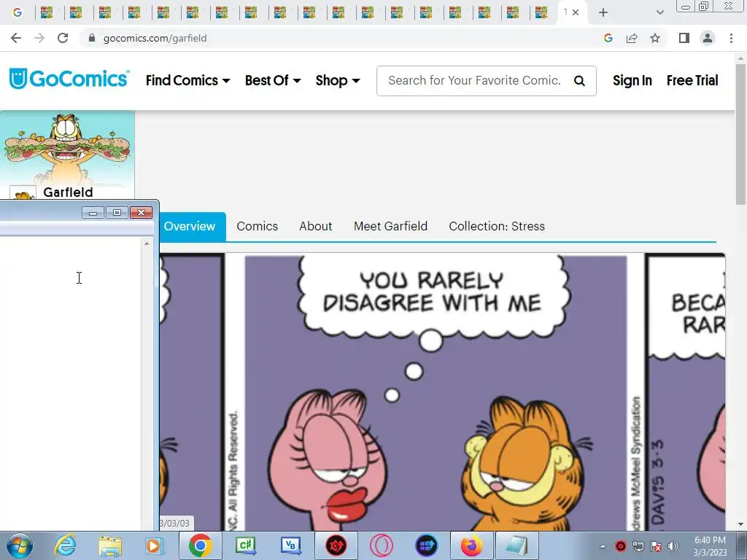This screenshot has height=560, width=747.
Task: Maximize the small overlapping window
Action: 117,212
